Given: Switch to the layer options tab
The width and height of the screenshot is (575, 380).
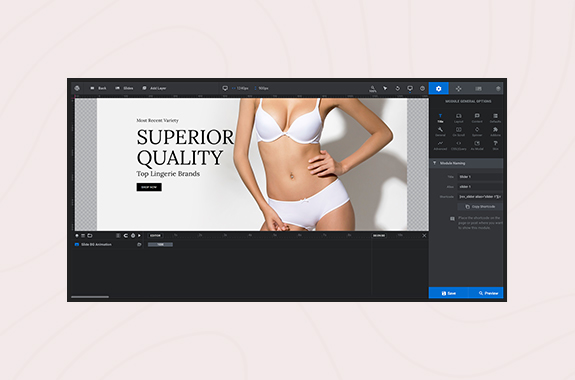Looking at the screenshot, I should pyautogui.click(x=498, y=88).
